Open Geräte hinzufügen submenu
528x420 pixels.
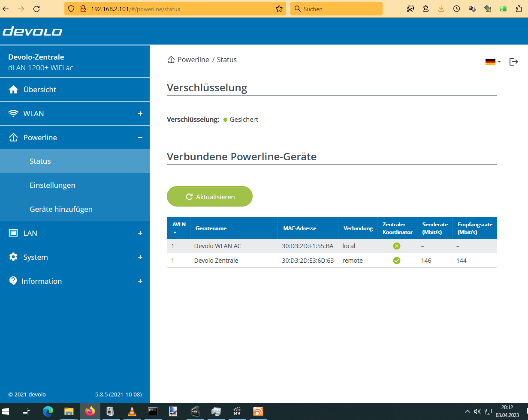75,209
